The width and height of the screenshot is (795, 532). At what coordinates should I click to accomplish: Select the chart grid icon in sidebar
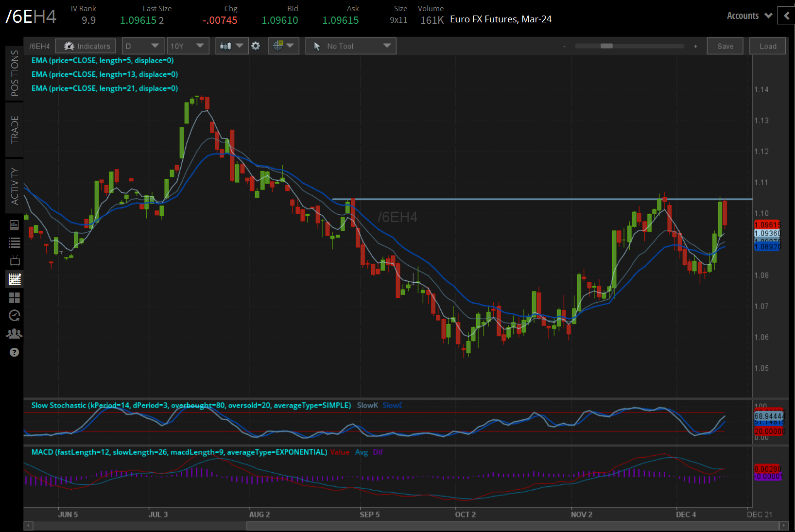(15, 279)
